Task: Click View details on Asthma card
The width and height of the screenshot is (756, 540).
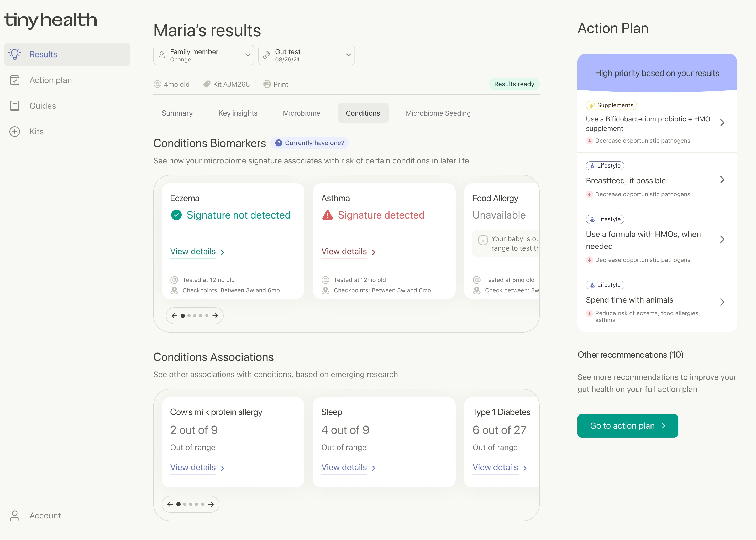Action: point(349,252)
